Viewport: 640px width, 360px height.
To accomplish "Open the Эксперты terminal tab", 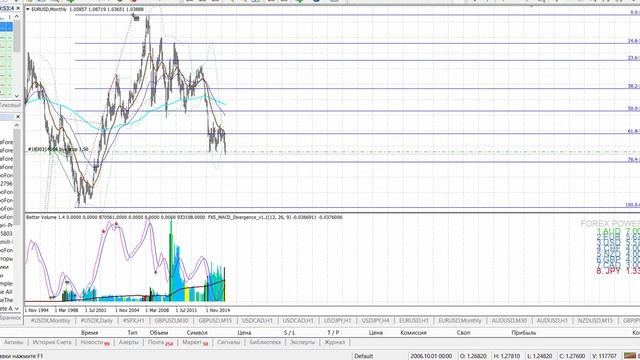I will coord(302,342).
